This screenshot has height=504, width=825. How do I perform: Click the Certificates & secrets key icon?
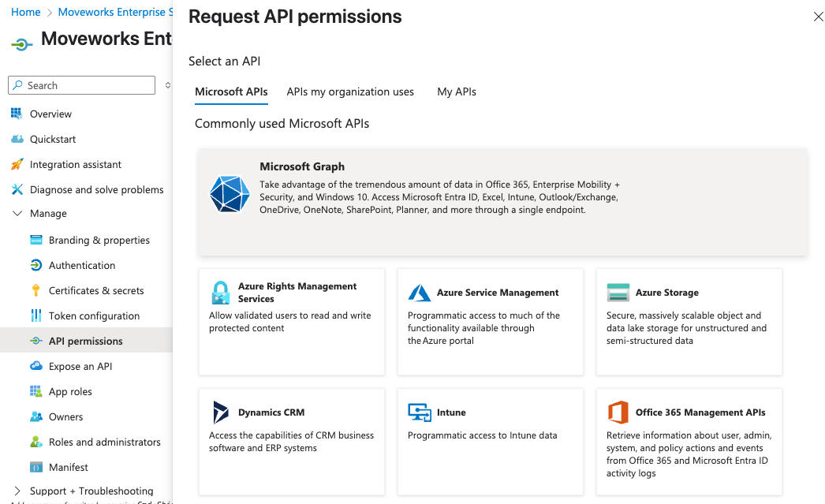[35, 290]
